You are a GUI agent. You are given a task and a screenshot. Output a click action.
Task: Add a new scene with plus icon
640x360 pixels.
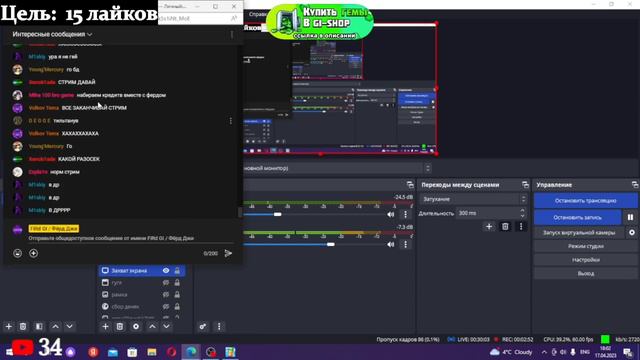9,327
